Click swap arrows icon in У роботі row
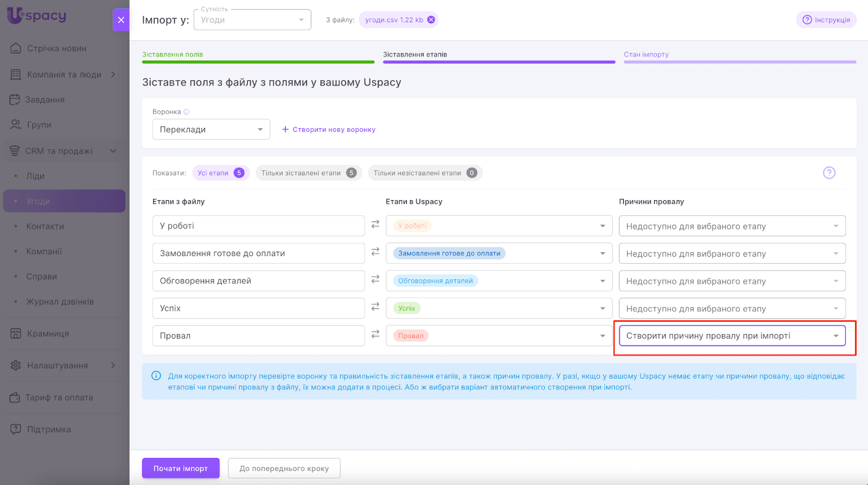This screenshot has width=868, height=485. click(x=375, y=224)
